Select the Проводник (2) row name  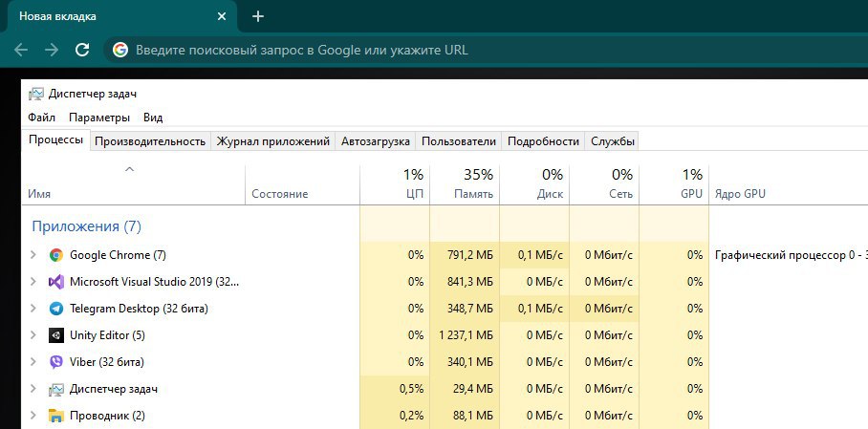pos(107,416)
